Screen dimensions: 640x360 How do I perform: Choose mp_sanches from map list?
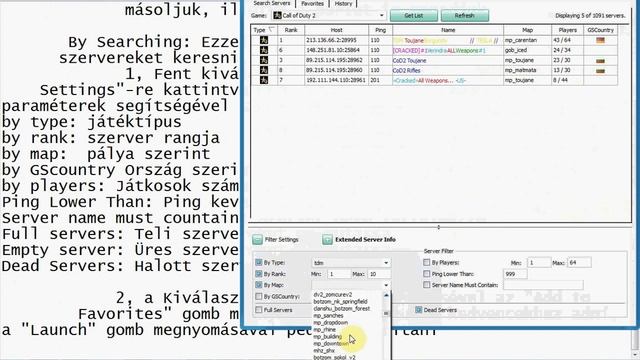pyautogui.click(x=328, y=316)
